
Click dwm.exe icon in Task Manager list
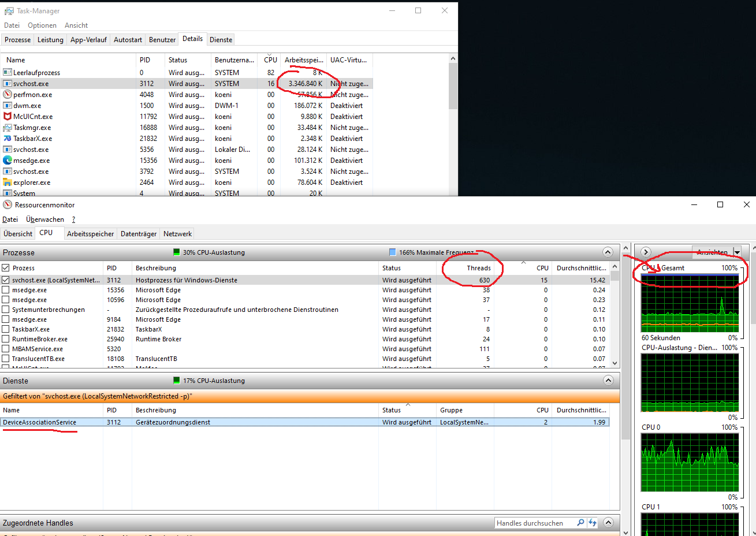[8, 106]
